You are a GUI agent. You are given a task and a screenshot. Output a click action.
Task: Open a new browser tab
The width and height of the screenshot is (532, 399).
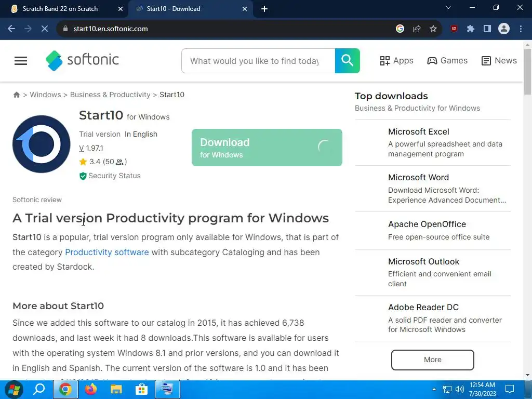pos(264,9)
